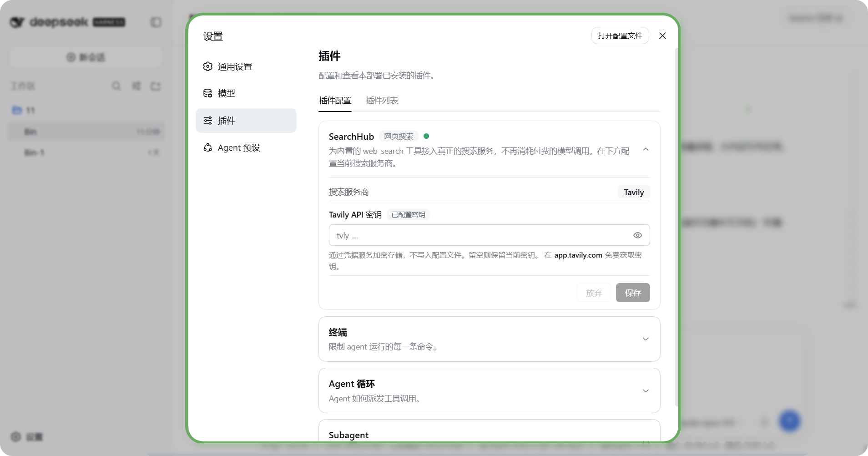
Task: Click the deepseek logo in background window
Action: (67, 22)
